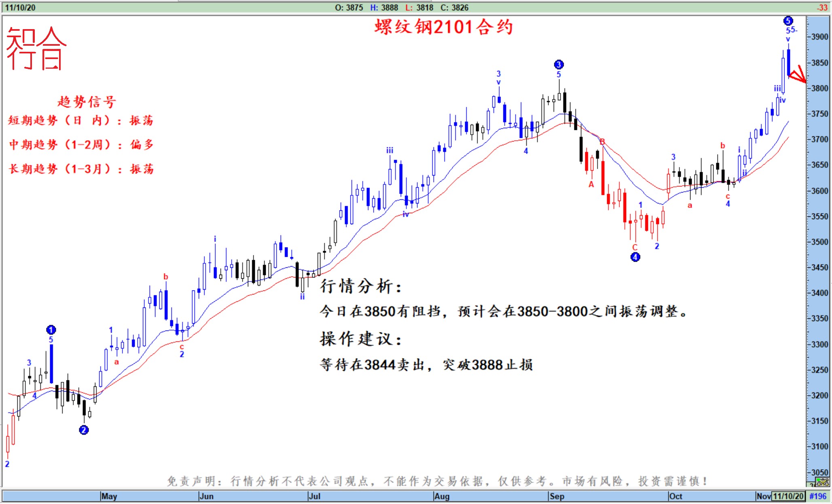Click the circled wave 5 marker
832x504 pixels.
coord(788,21)
